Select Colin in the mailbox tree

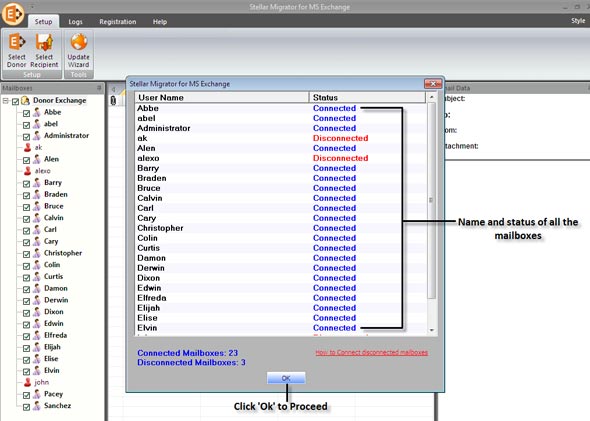(x=52, y=265)
